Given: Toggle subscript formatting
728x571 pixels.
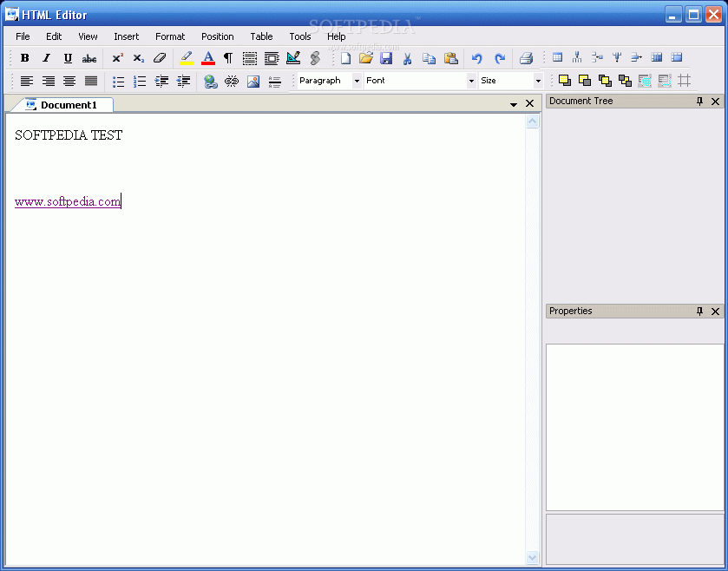Looking at the screenshot, I should (x=138, y=58).
